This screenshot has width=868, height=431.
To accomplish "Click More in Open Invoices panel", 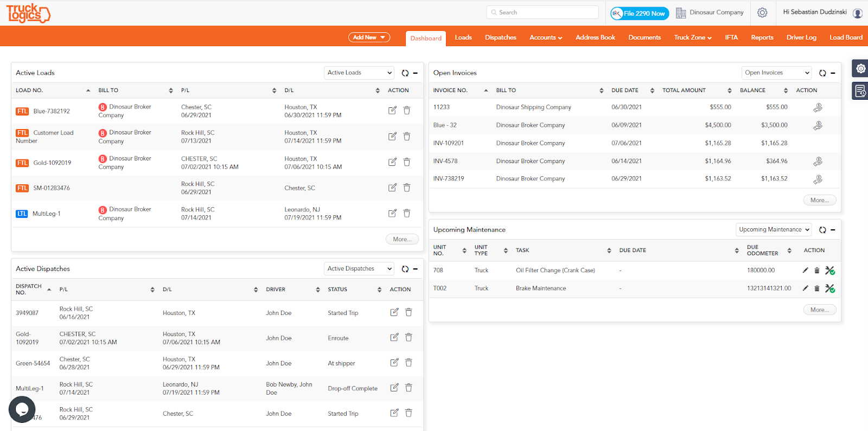I will tap(820, 200).
